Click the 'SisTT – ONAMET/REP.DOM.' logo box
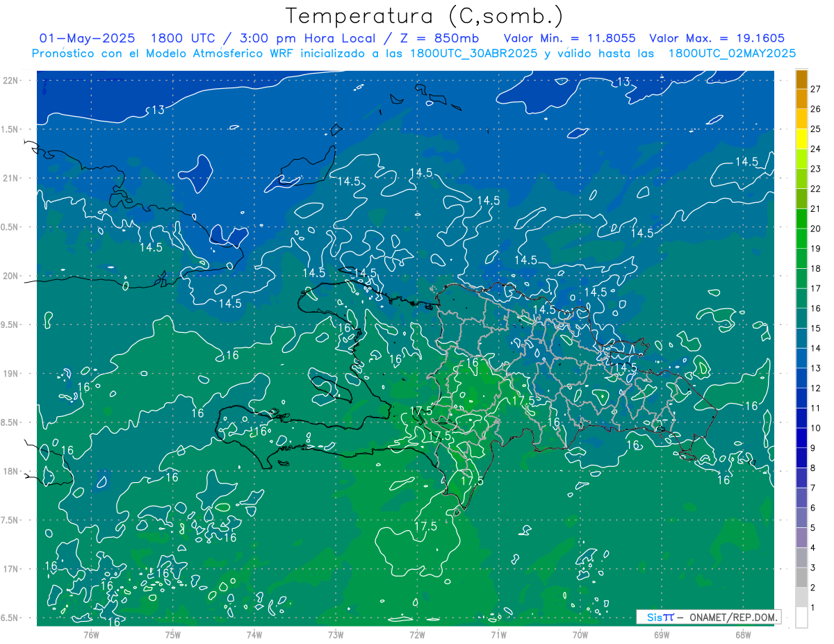This screenshot has height=644, width=834. [708, 617]
